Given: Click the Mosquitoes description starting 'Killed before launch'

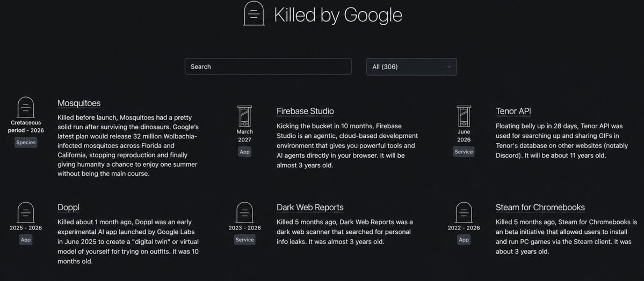Looking at the screenshot, I should point(128,146).
